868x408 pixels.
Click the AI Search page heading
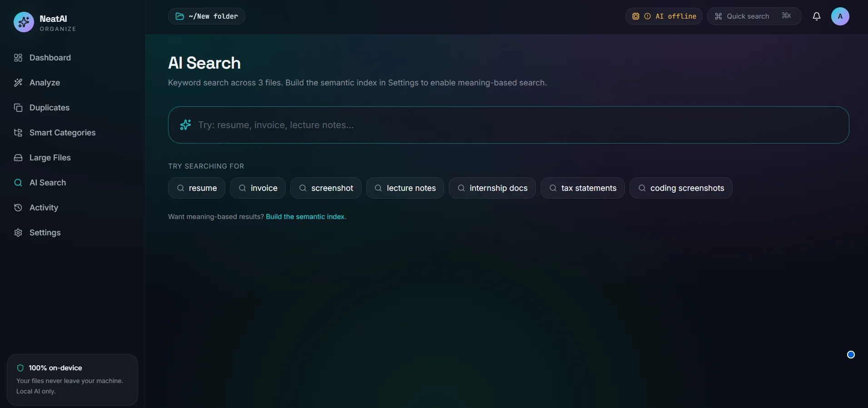click(204, 63)
